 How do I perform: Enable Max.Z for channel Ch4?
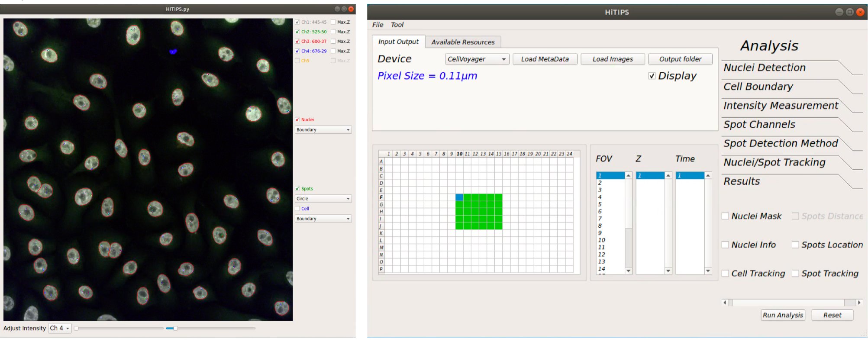(333, 51)
